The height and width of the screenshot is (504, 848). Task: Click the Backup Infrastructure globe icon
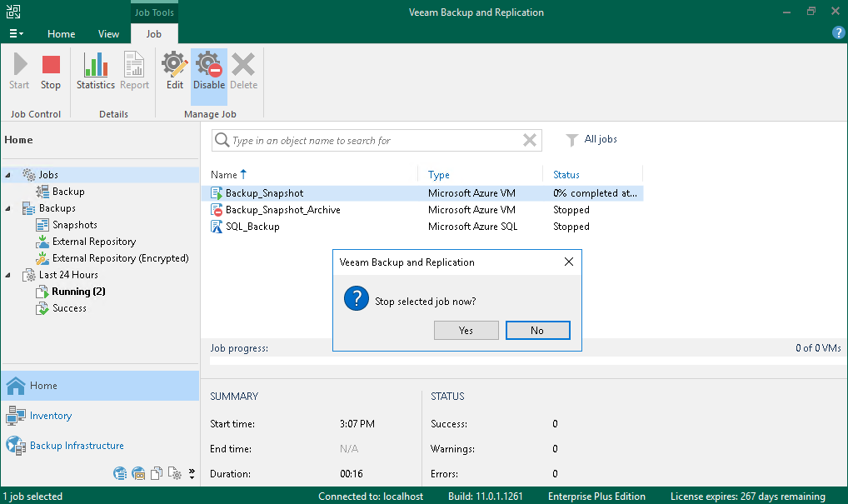[x=16, y=446]
